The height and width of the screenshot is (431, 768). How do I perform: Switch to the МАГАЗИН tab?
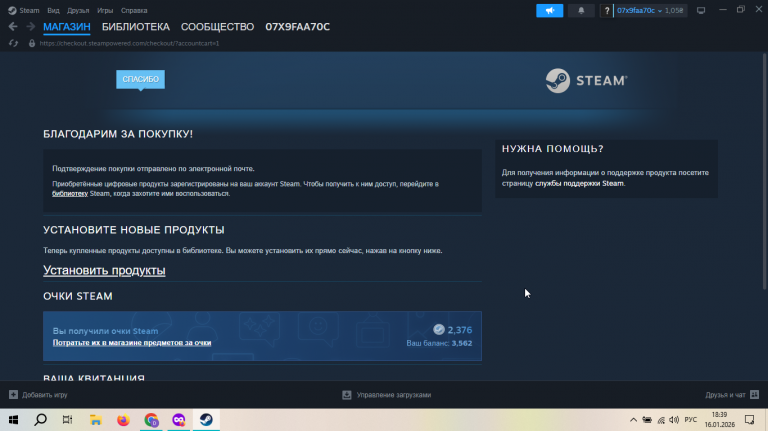coord(67,27)
